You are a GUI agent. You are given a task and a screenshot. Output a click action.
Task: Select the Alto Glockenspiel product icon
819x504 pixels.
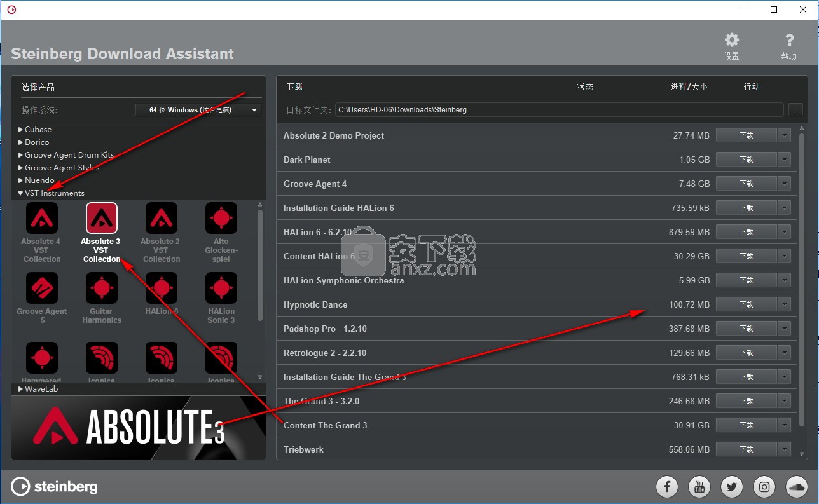[221, 219]
